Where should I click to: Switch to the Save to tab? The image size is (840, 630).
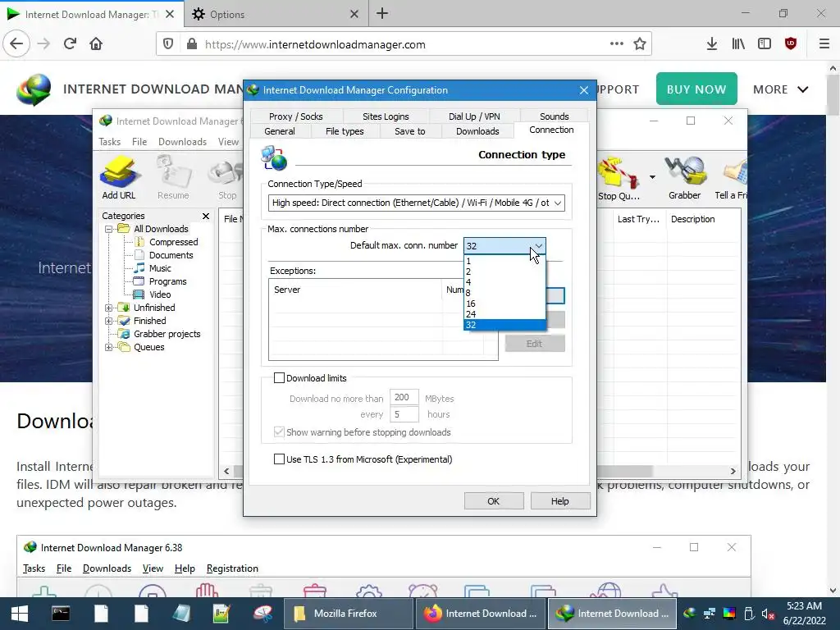(410, 131)
